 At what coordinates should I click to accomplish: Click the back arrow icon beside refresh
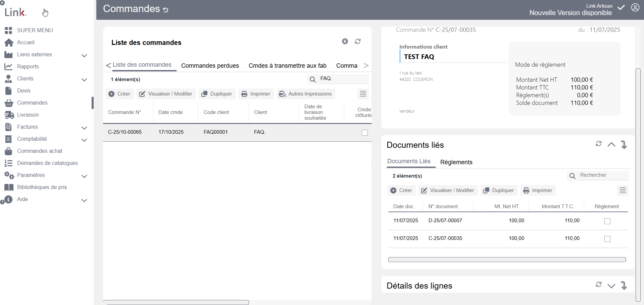[345, 41]
